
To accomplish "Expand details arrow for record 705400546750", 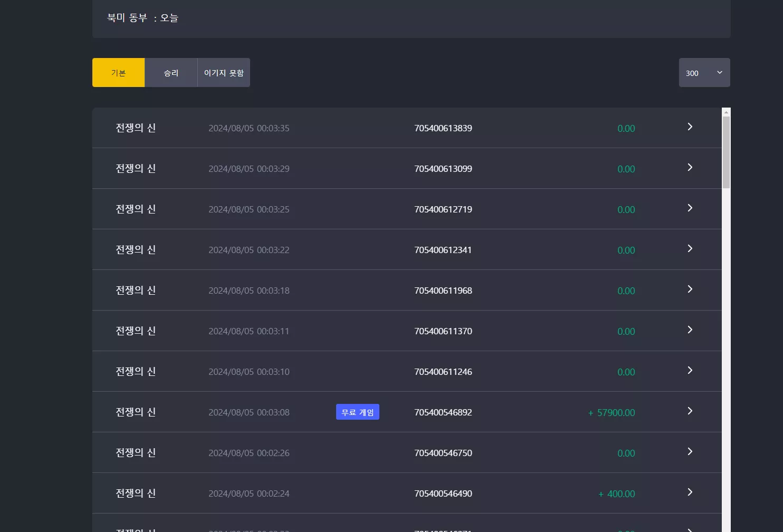I will click(x=690, y=451).
